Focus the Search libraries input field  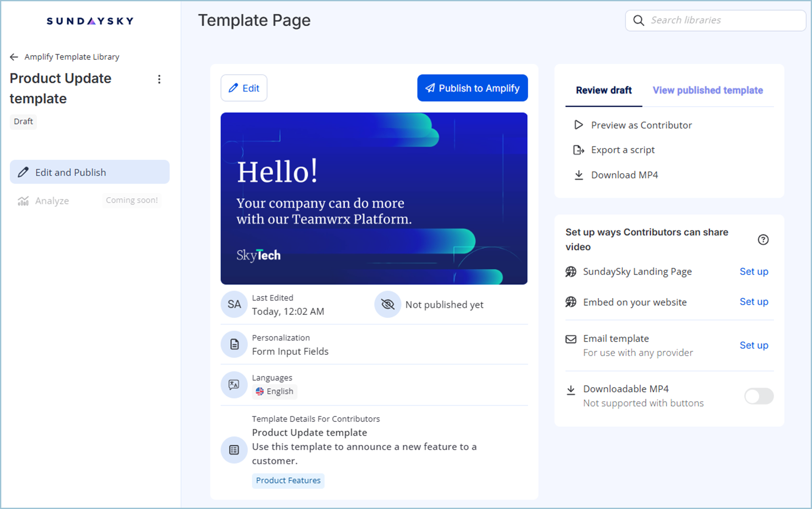click(722, 20)
